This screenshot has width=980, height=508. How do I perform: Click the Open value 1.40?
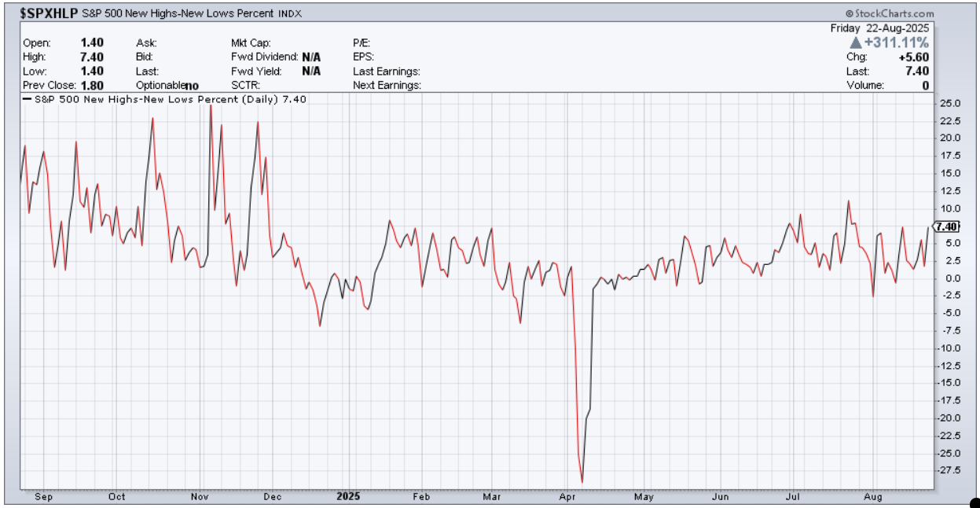[x=91, y=42]
